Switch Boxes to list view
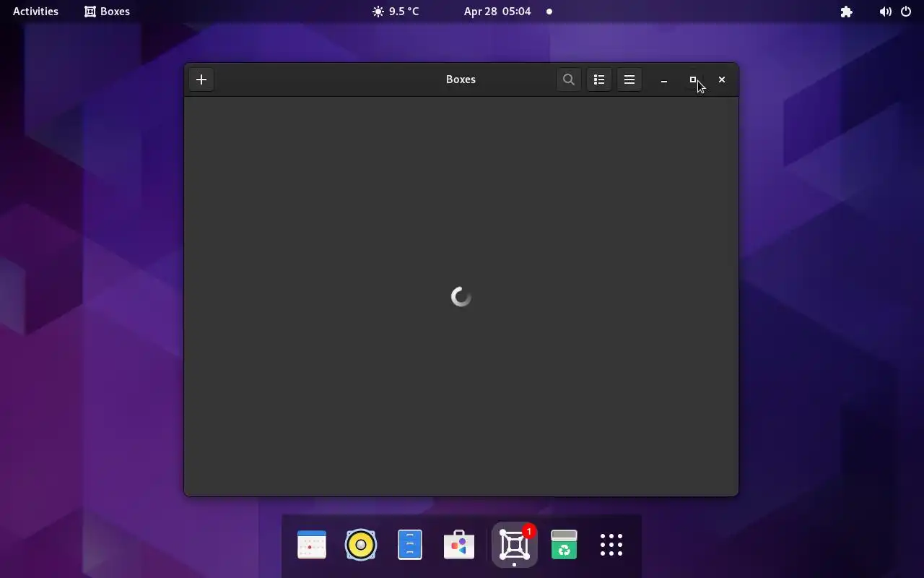Image resolution: width=924 pixels, height=578 pixels. [599, 79]
